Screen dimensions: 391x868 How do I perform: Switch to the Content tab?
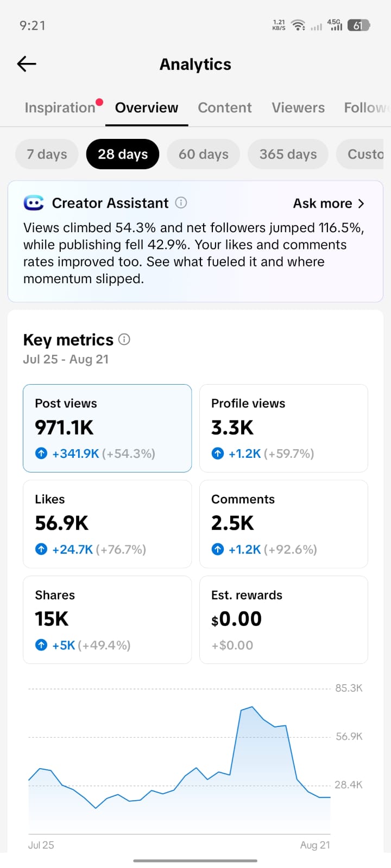click(x=225, y=107)
